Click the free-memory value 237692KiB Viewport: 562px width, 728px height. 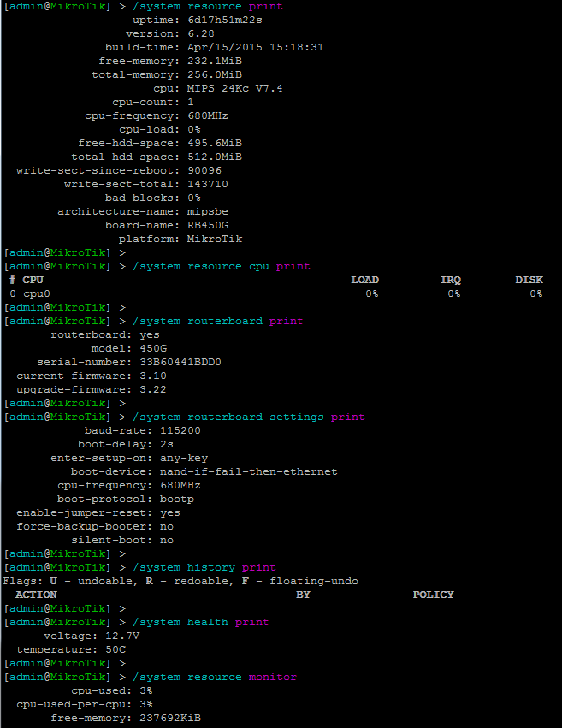click(170, 718)
